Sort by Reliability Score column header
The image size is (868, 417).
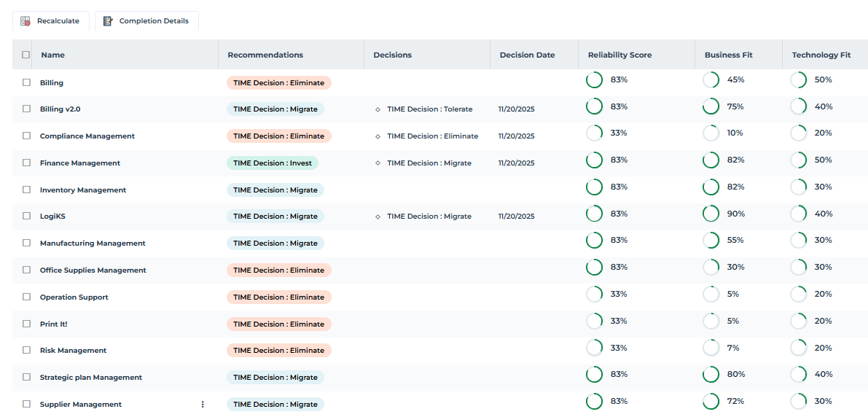point(619,55)
